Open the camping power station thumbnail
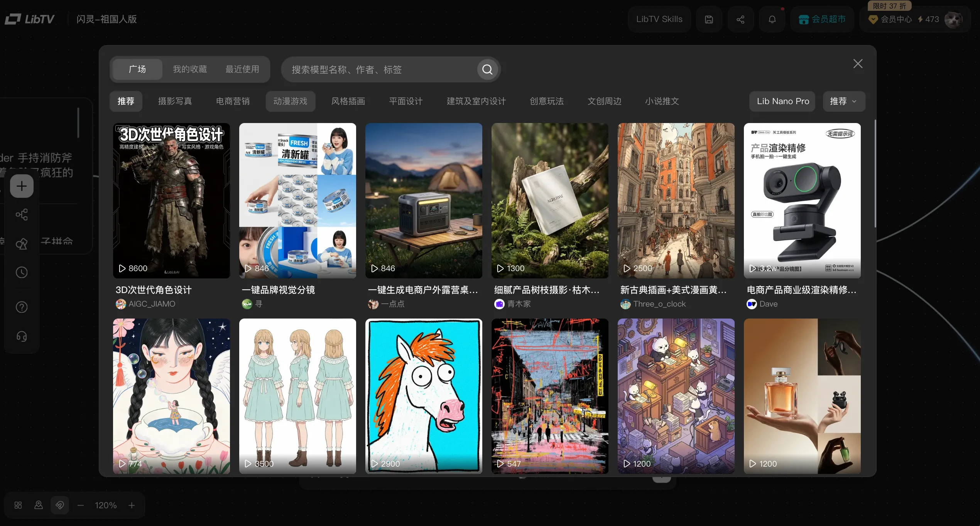 (424, 201)
